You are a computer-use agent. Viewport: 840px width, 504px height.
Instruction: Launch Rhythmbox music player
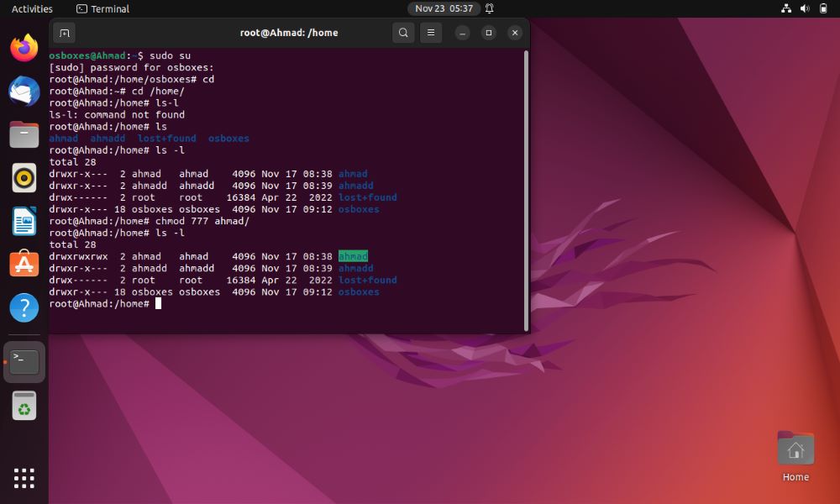(x=24, y=178)
